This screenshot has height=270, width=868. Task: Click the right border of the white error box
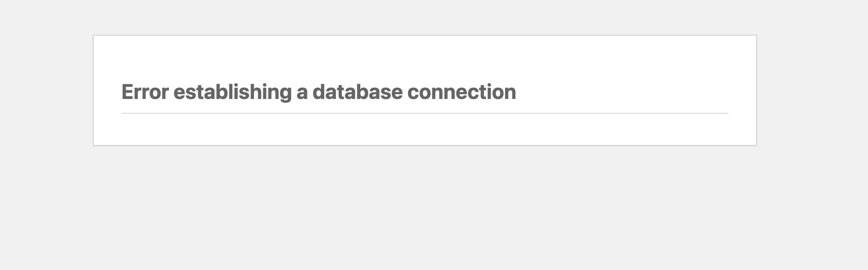[757, 90]
